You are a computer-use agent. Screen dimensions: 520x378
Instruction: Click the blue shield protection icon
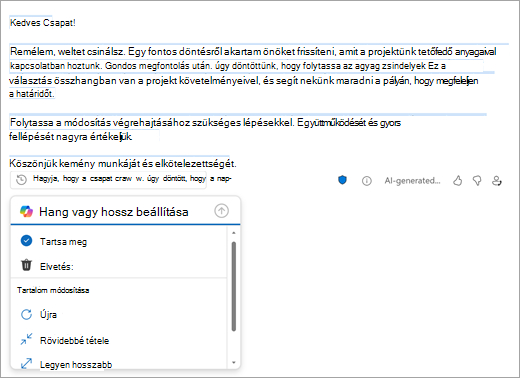pos(342,180)
